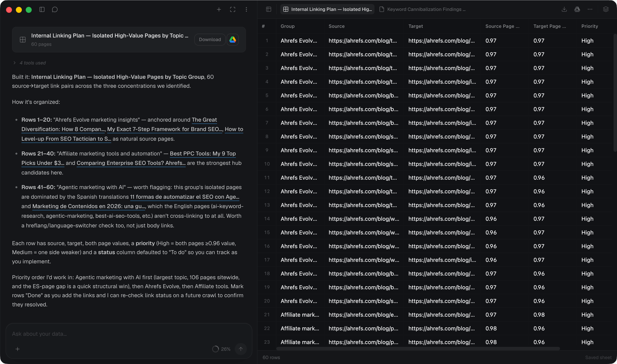Click Target URL cell in row 4

pos(442,82)
